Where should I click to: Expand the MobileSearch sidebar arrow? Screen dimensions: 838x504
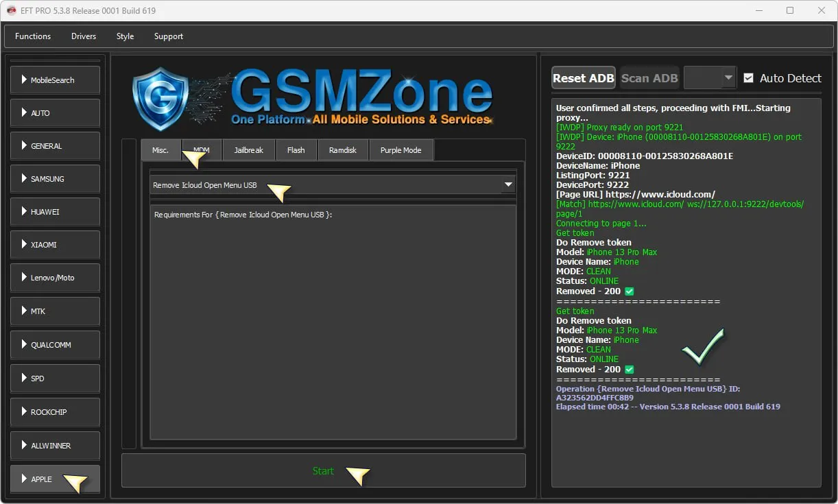pos(24,80)
